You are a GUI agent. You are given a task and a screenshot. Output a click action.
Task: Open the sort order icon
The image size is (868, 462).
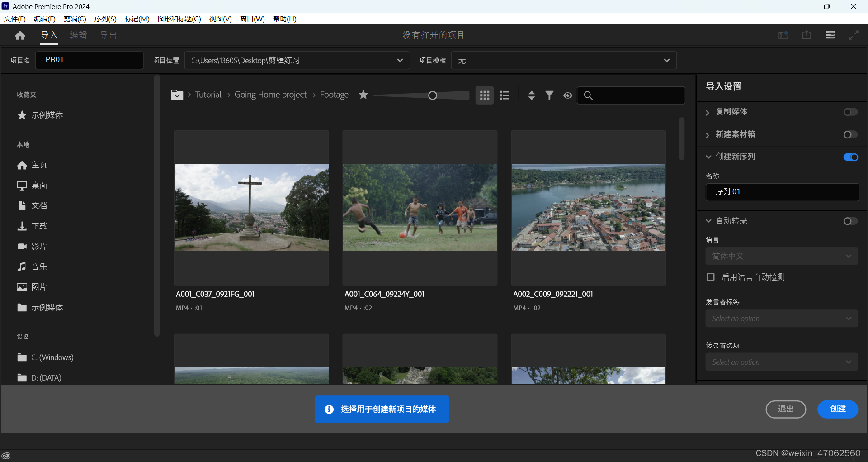[x=532, y=95]
